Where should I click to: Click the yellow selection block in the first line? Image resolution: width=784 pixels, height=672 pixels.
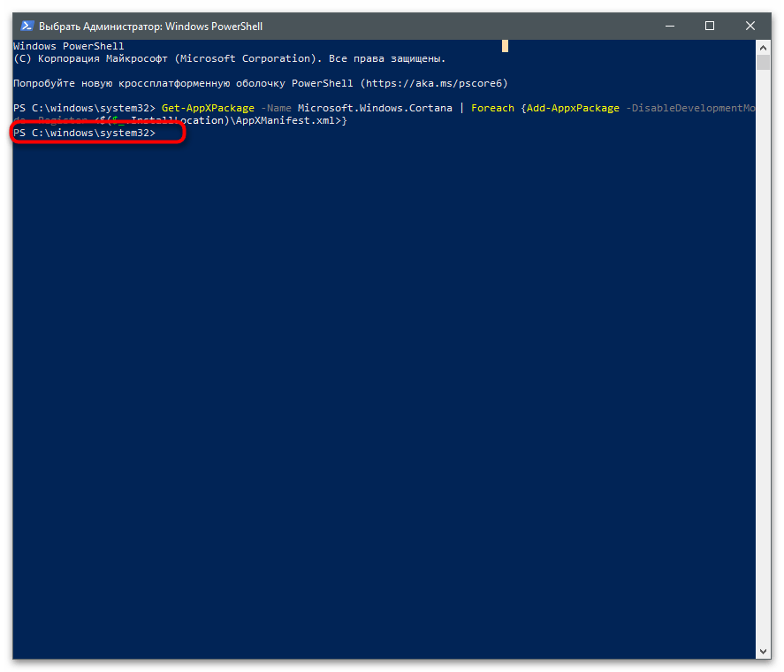click(506, 46)
